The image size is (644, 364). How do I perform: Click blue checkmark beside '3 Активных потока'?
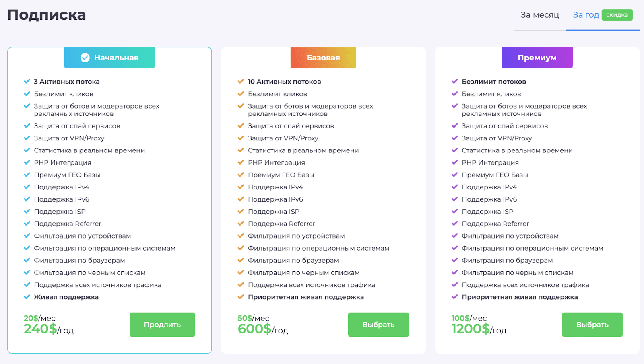tap(27, 82)
